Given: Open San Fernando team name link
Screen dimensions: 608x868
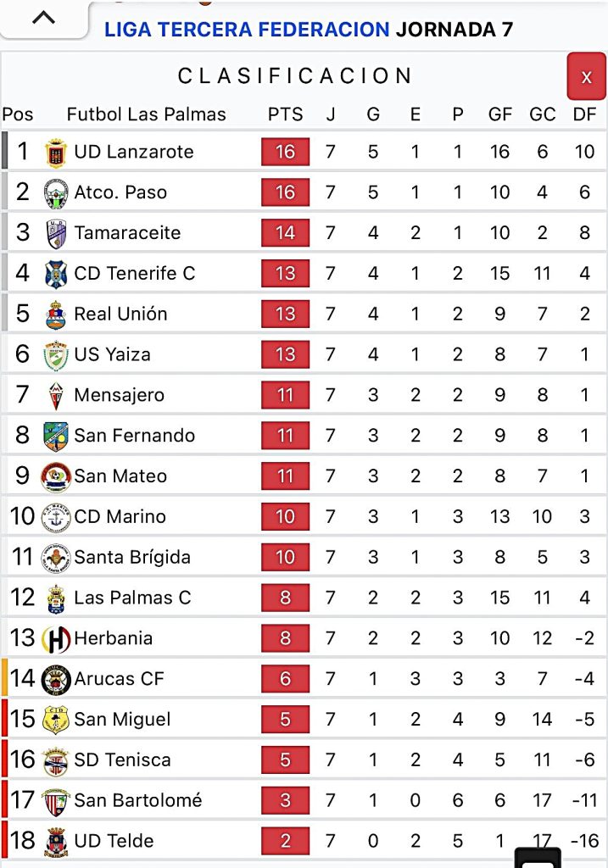Looking at the screenshot, I should tap(134, 436).
